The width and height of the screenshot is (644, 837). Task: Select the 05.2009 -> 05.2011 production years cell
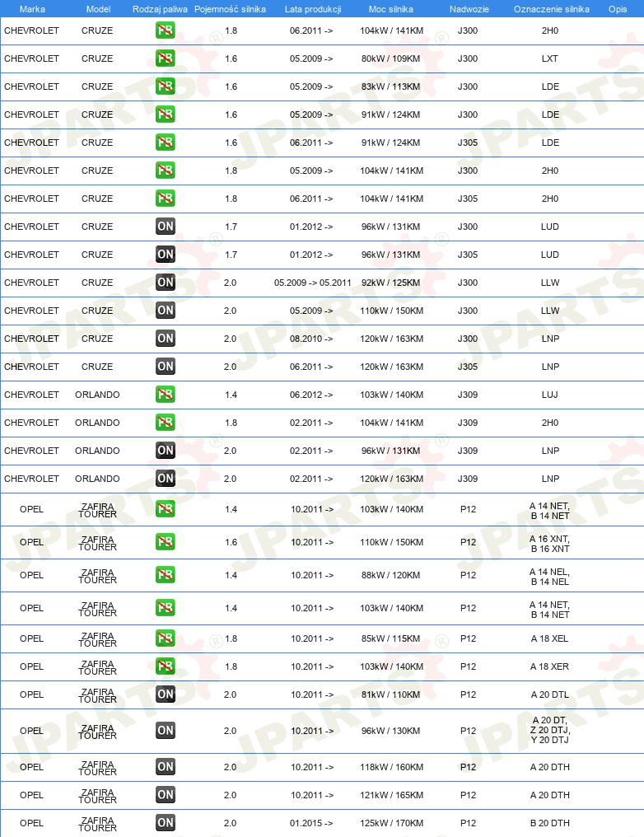(x=313, y=283)
